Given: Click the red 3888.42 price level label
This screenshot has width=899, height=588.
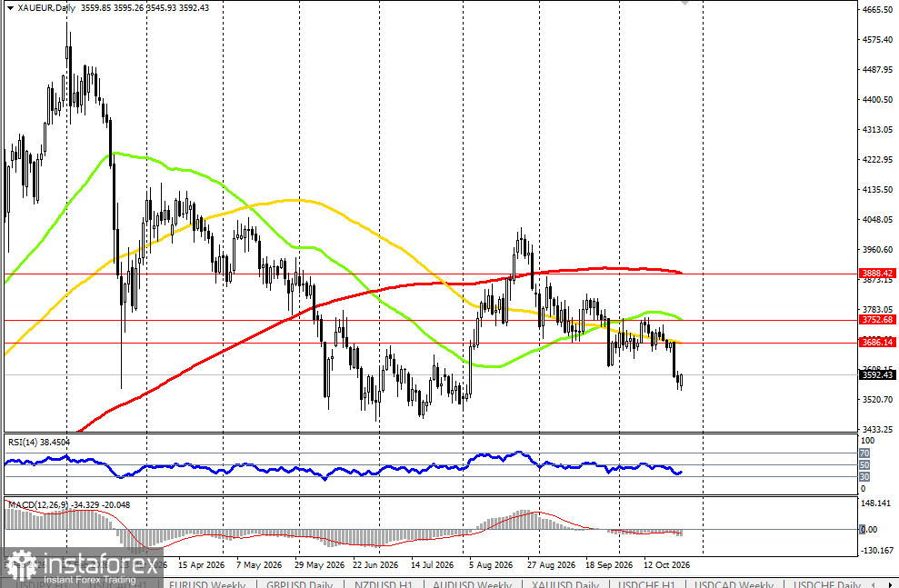Looking at the screenshot, I should (877, 274).
